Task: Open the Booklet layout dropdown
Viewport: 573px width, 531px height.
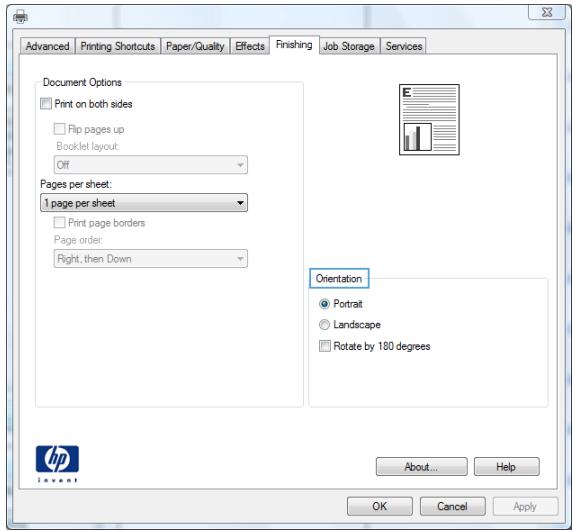Action: coord(151,165)
